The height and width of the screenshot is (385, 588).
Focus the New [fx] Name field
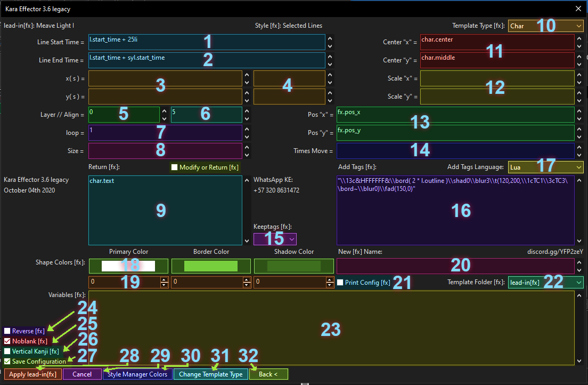(x=455, y=266)
